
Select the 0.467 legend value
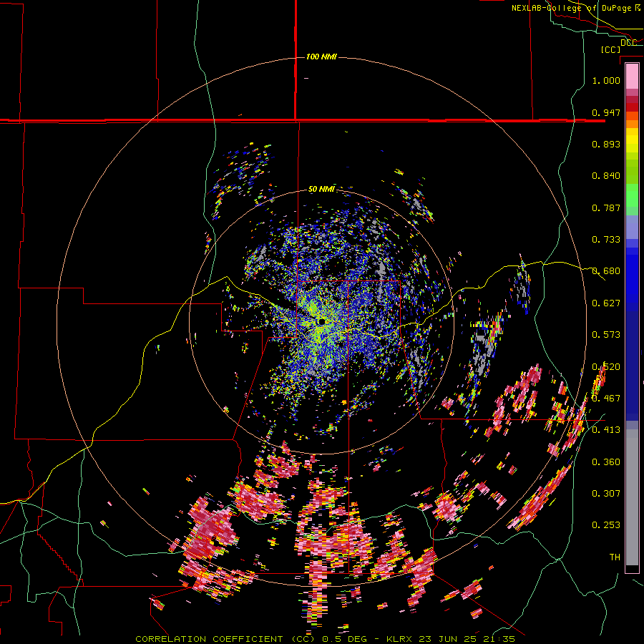point(606,399)
